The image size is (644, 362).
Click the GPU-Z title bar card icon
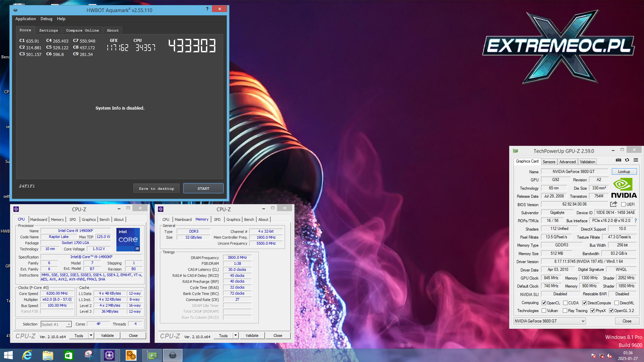tap(516, 151)
